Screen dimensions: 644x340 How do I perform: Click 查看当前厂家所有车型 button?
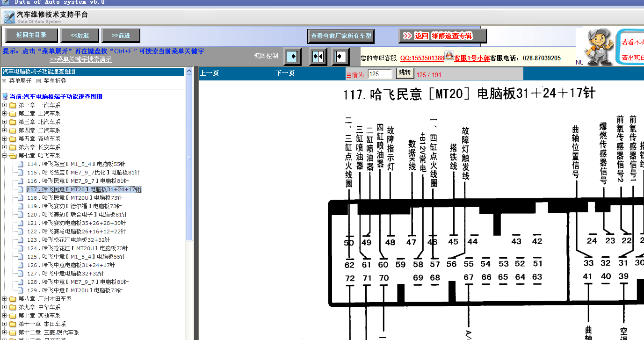(x=341, y=36)
